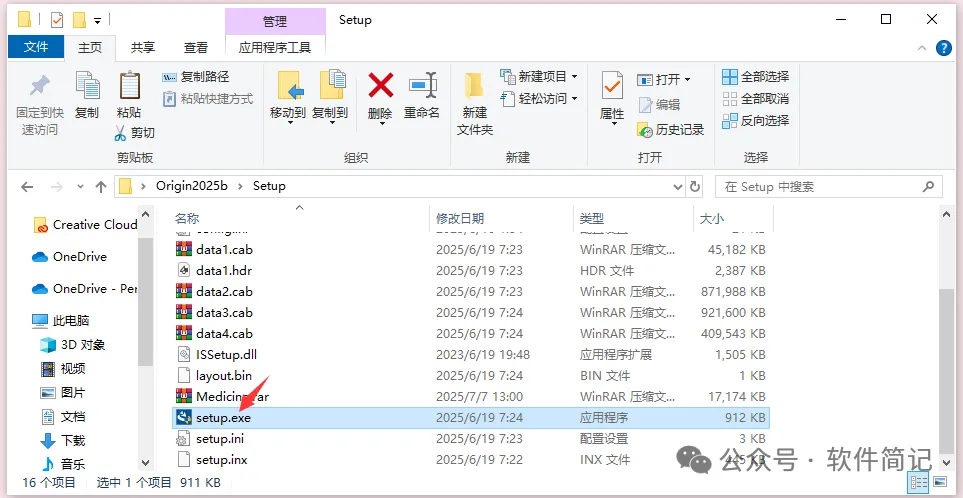The image size is (963, 498).
Task: Switch to the Share (共享) tab
Action: (x=143, y=47)
